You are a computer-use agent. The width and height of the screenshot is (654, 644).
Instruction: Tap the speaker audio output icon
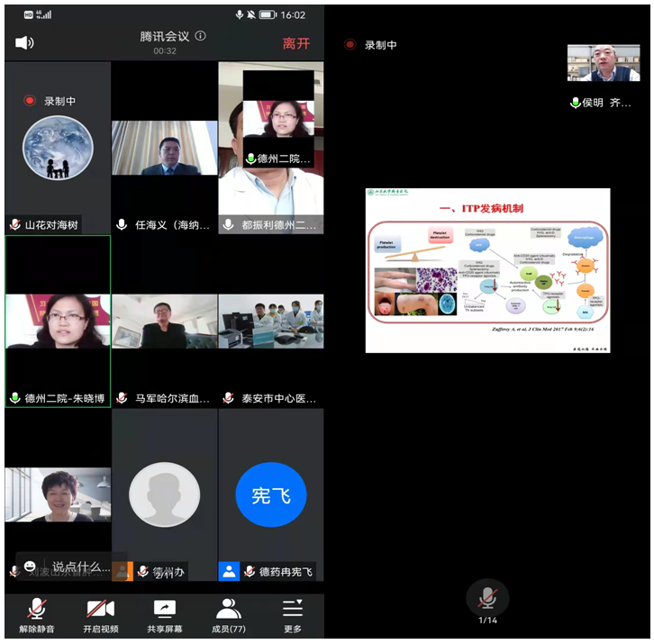[x=24, y=42]
